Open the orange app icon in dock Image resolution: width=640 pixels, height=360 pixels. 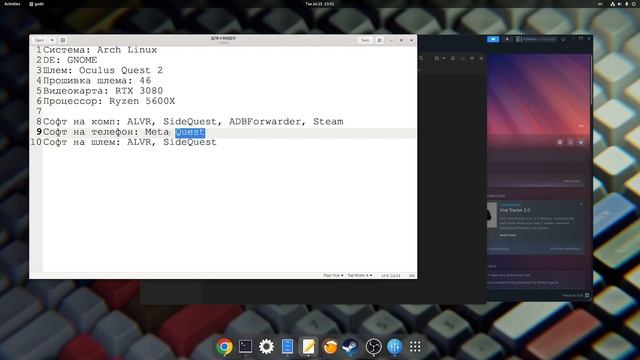[x=330, y=347]
